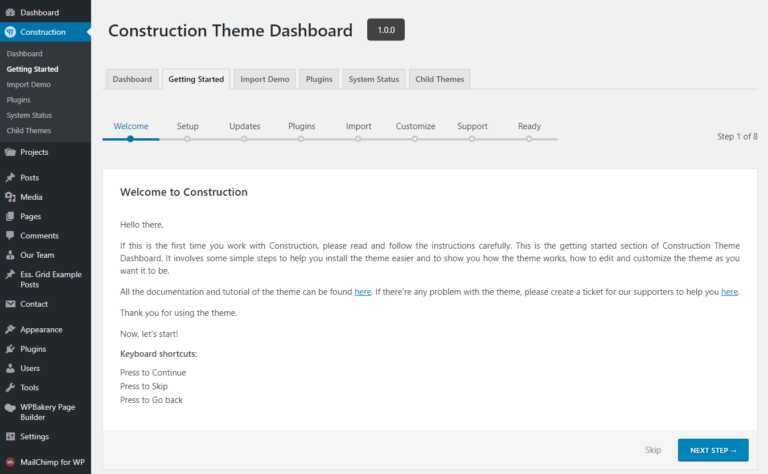768x474 pixels.
Task: Click the Construction theme logo icon
Action: click(10, 32)
